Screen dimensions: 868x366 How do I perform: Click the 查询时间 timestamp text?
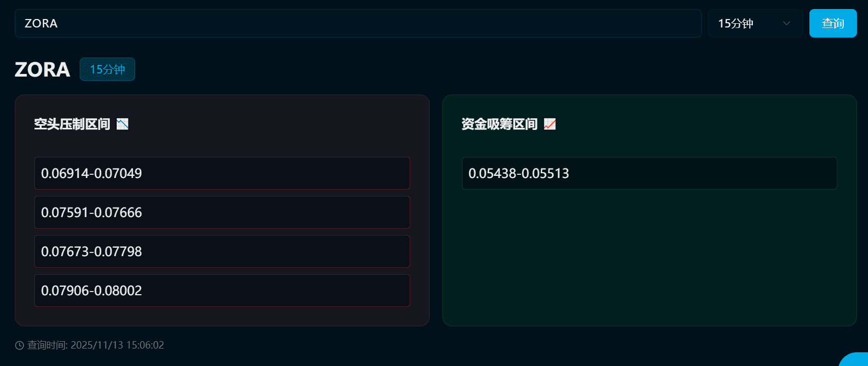click(96, 345)
